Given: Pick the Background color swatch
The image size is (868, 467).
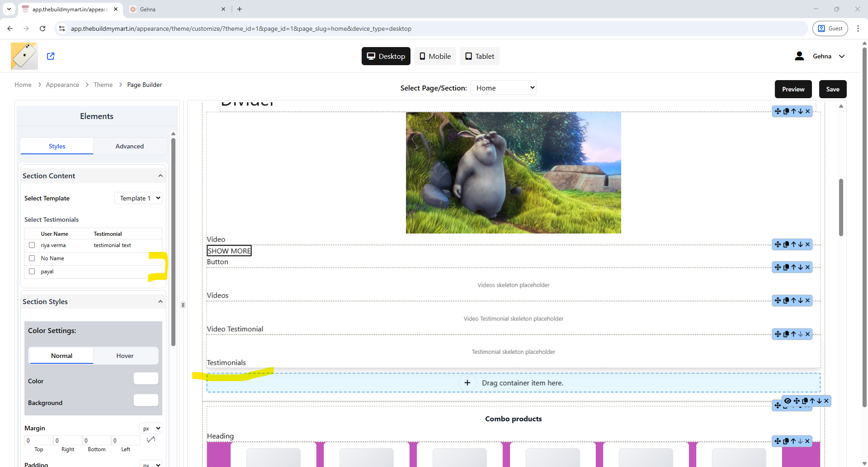Looking at the screenshot, I should [146, 400].
